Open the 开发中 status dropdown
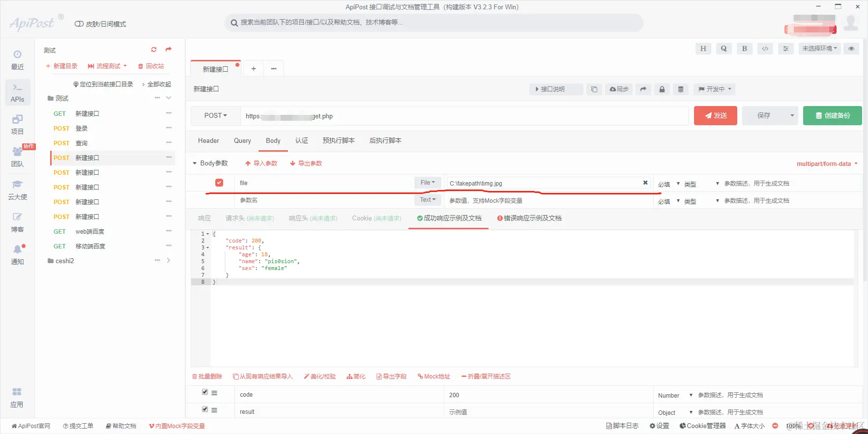The width and height of the screenshot is (868, 434). coord(715,89)
